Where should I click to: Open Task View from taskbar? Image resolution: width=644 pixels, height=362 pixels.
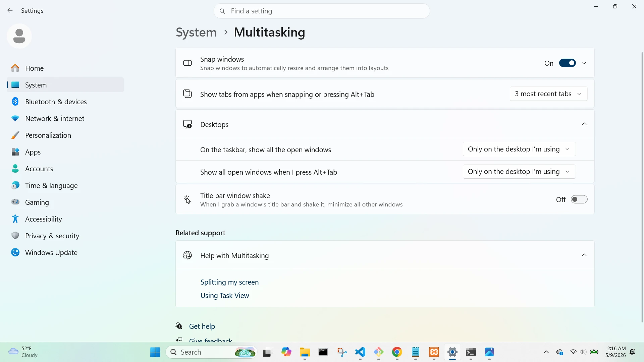267,352
